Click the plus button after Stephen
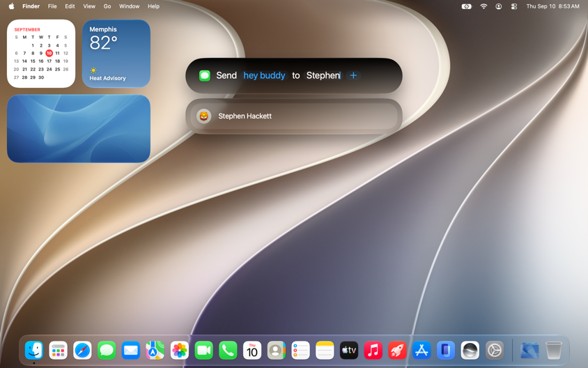 coord(353,75)
